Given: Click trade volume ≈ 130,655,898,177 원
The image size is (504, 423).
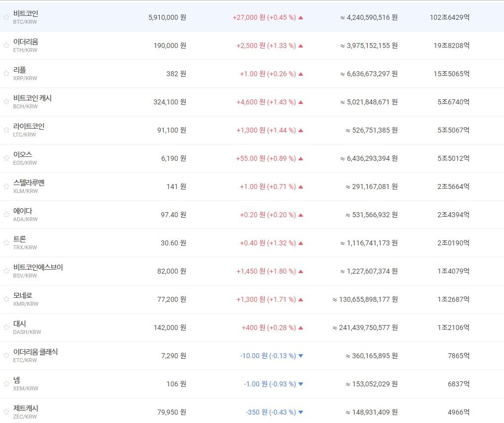Looking at the screenshot, I should (365, 300).
